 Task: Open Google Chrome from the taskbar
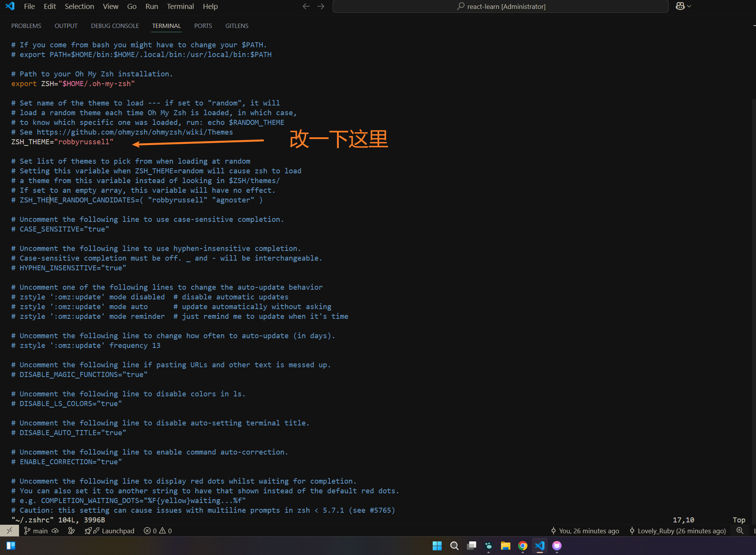pyautogui.click(x=523, y=546)
